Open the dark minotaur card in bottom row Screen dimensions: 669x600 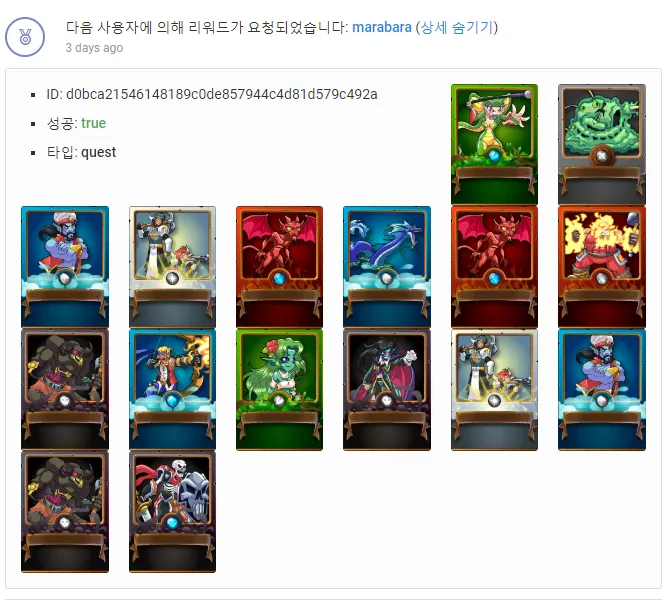pos(65,512)
